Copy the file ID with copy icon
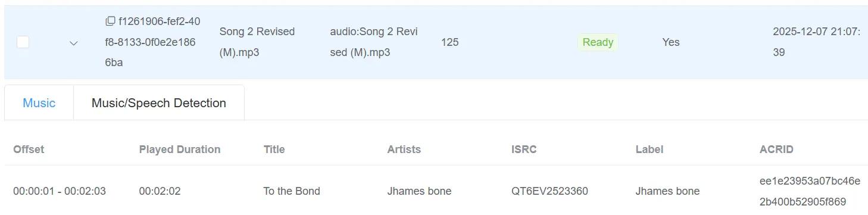The height and width of the screenshot is (215, 868). (110, 21)
